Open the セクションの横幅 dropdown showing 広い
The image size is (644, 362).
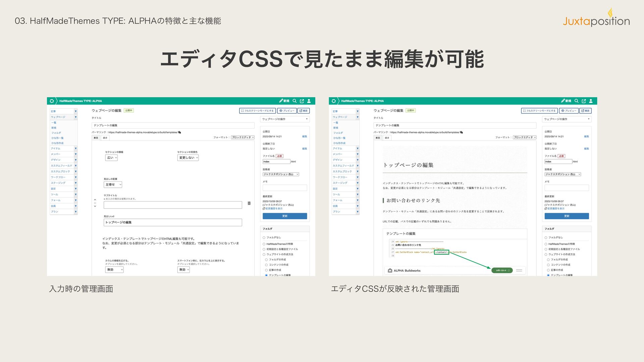tap(111, 158)
